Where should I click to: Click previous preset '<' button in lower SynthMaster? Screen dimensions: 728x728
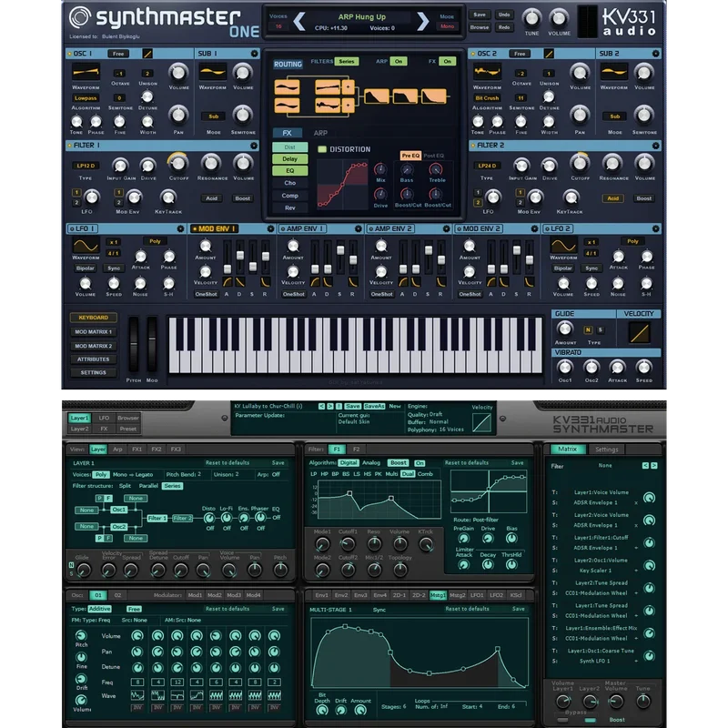click(321, 406)
